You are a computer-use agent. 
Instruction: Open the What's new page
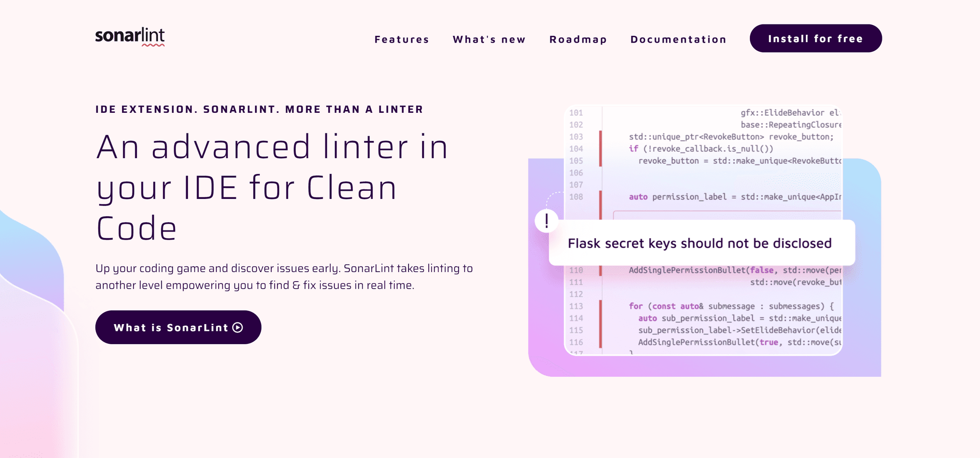point(489,39)
